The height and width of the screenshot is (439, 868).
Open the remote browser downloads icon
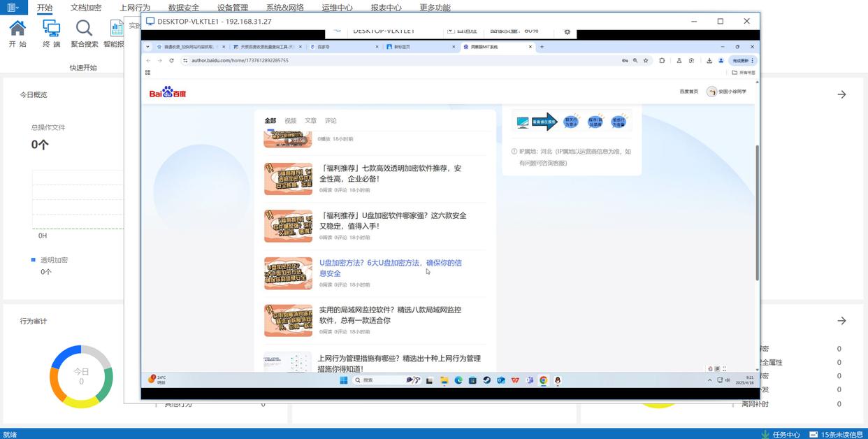709,61
